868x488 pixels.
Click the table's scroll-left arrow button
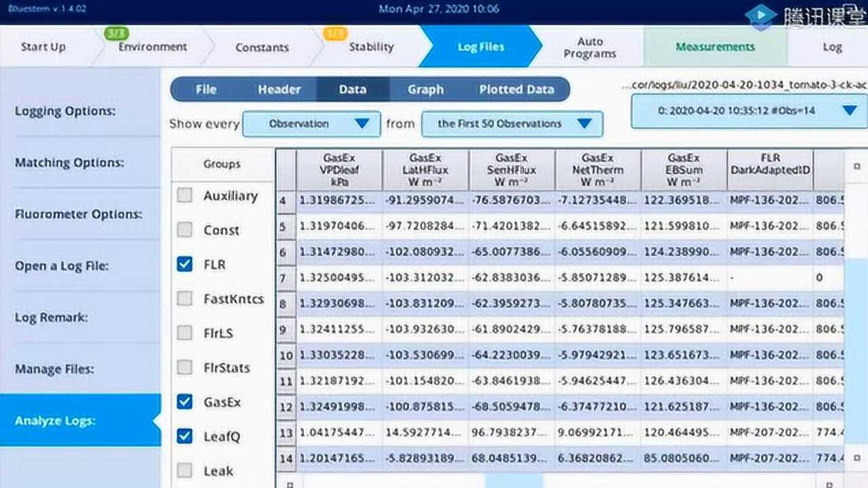click(x=290, y=483)
